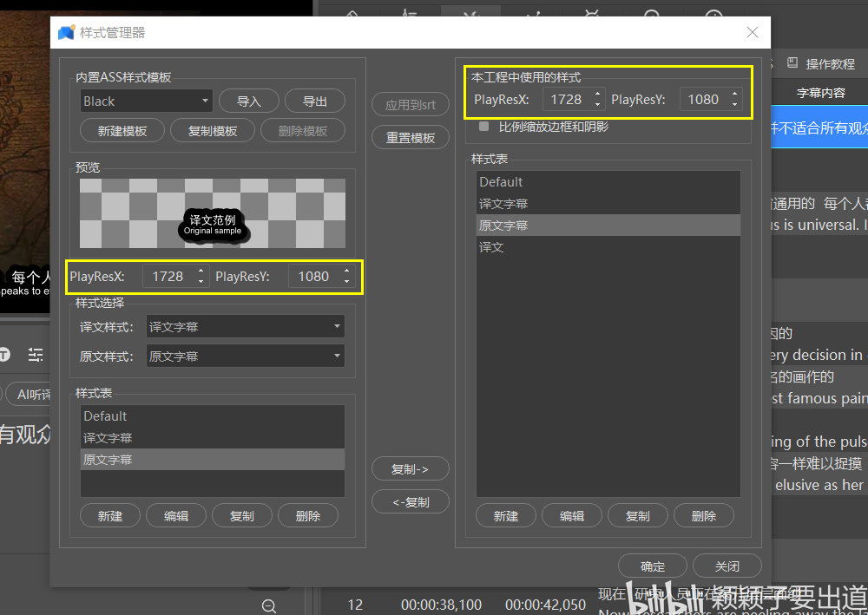Select Default in the template 样式表 list
868x615 pixels.
point(213,415)
